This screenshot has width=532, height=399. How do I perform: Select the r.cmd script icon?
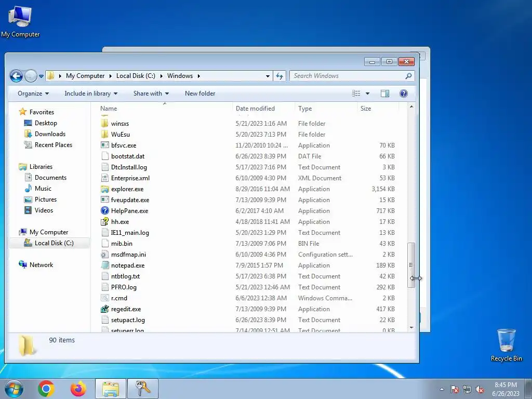105,298
